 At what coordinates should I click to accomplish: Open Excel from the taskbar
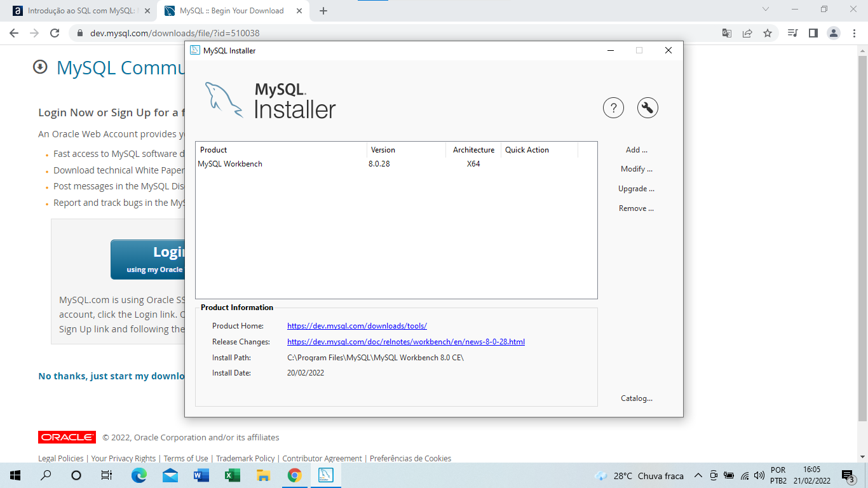[232, 475]
